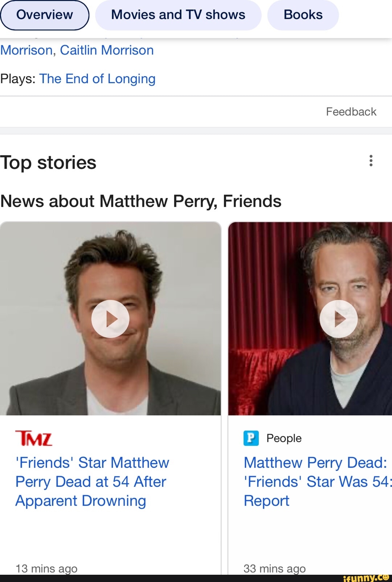Image resolution: width=392 pixels, height=582 pixels.
Task: Click the iFunny watermark logo
Action: [x=366, y=577]
